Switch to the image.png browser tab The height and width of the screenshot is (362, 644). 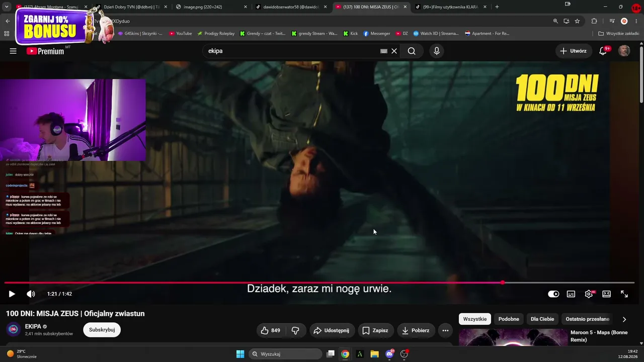click(211, 7)
